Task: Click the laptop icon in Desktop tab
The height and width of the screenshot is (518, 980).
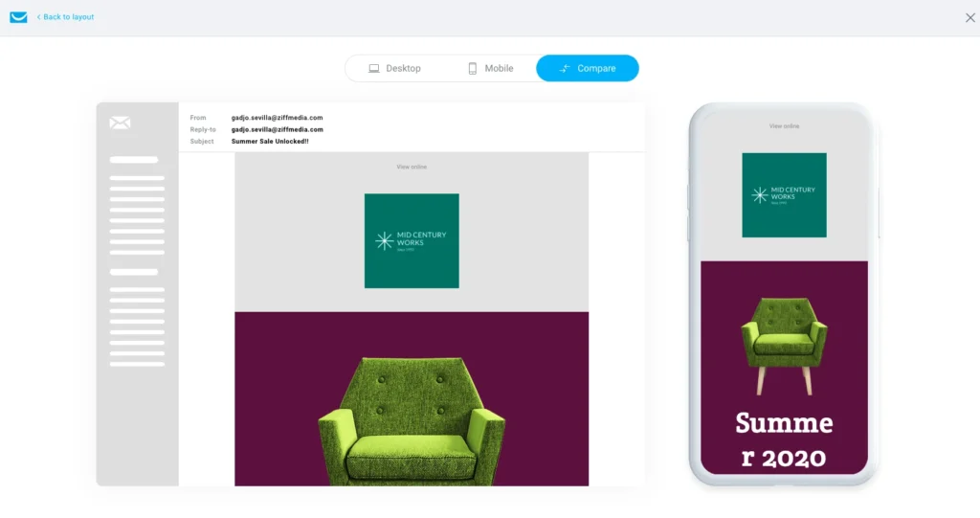Action: (x=374, y=68)
